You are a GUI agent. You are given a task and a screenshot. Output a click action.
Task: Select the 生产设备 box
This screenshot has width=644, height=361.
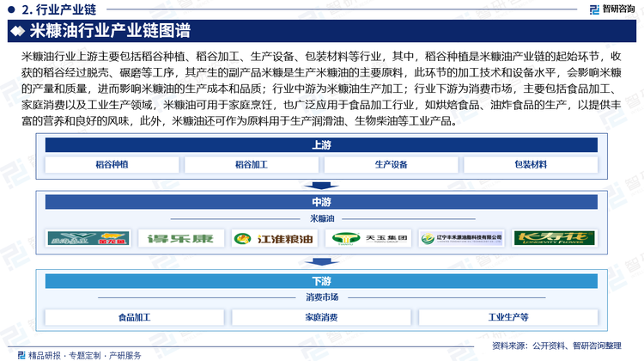point(391,164)
